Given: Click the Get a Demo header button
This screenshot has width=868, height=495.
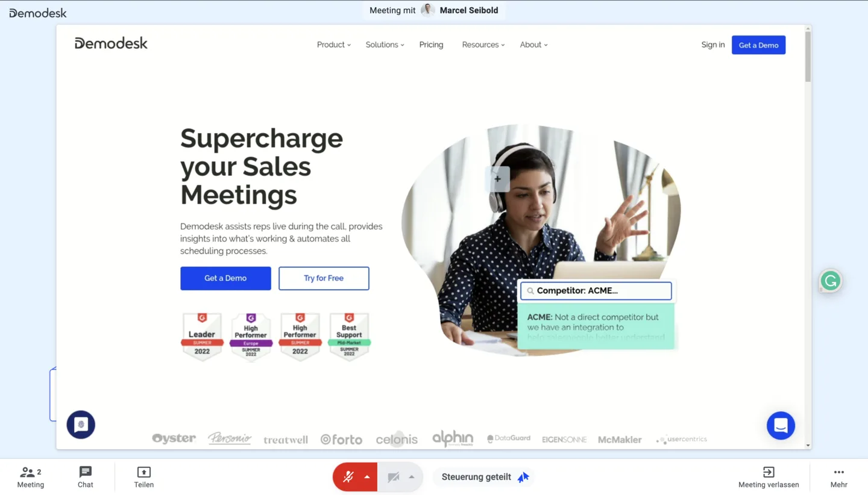Looking at the screenshot, I should [758, 45].
